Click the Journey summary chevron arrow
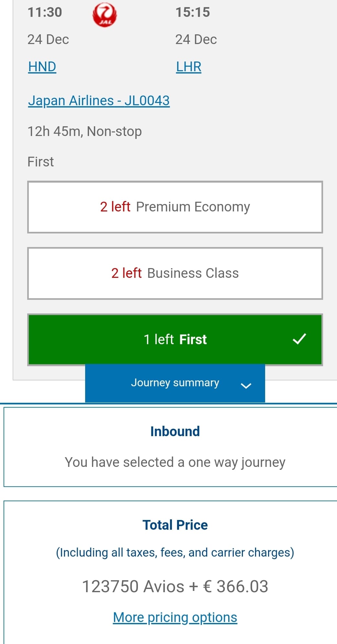Viewport: 337px width, 644px height. pos(246,385)
